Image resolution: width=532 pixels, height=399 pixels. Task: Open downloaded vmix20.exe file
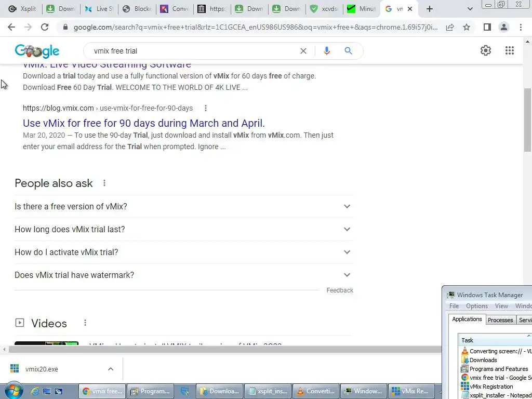click(x=42, y=369)
